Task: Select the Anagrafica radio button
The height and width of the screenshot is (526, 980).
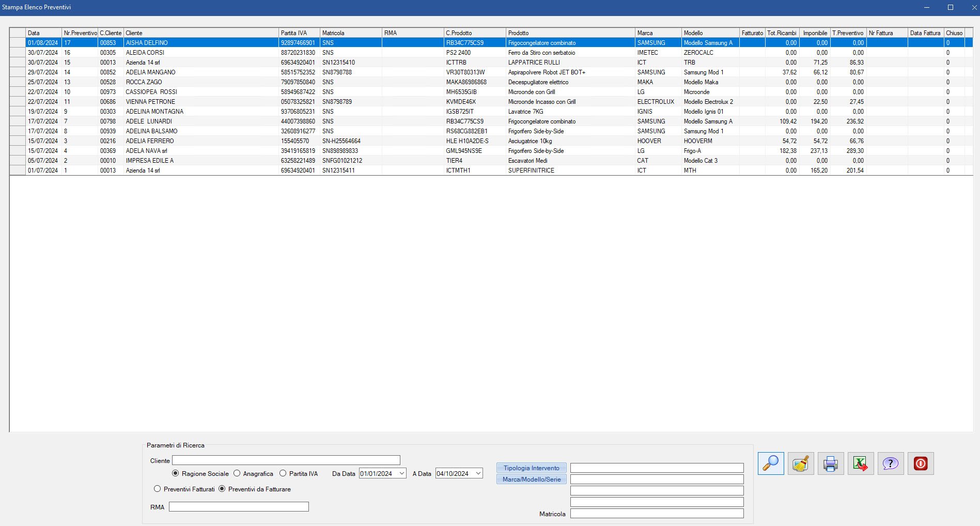Action: [237, 473]
